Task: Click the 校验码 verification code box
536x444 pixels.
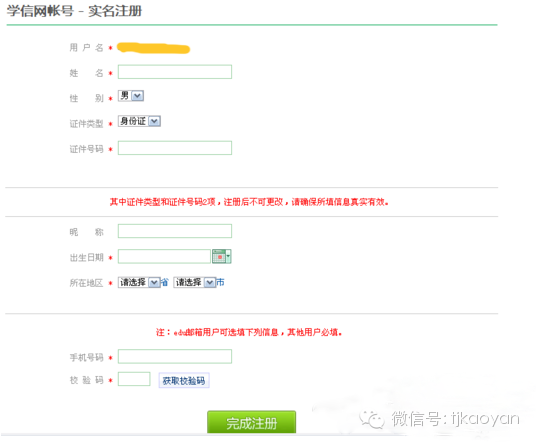Action: pyautogui.click(x=134, y=379)
